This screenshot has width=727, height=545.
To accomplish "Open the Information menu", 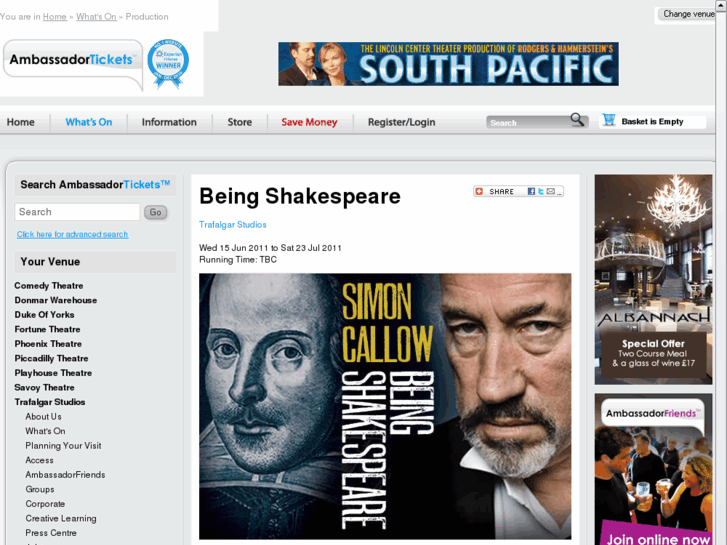I will point(169,122).
